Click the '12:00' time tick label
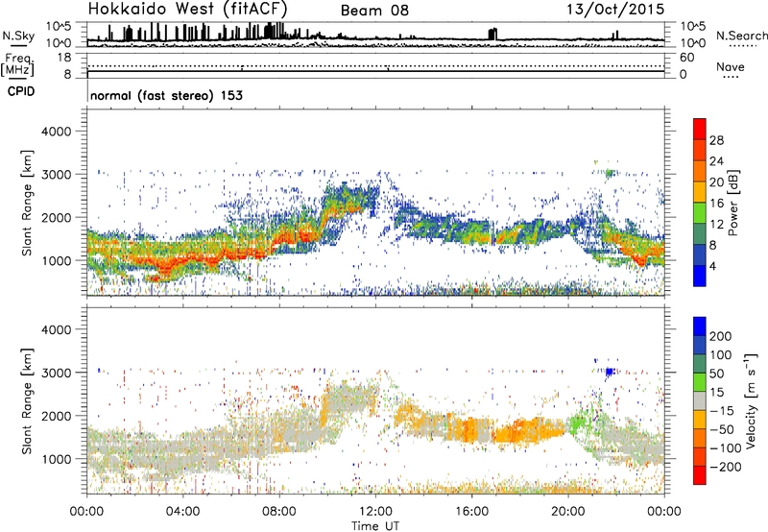 (375, 512)
